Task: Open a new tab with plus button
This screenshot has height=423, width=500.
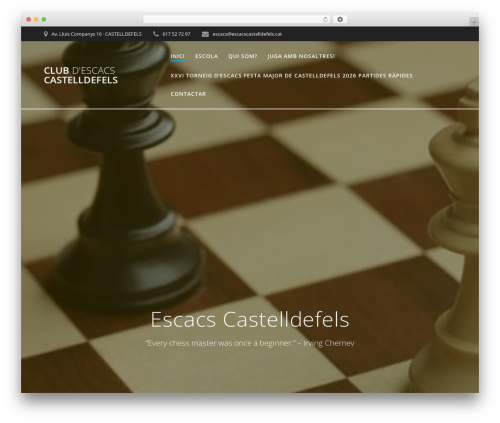Action: [x=474, y=22]
